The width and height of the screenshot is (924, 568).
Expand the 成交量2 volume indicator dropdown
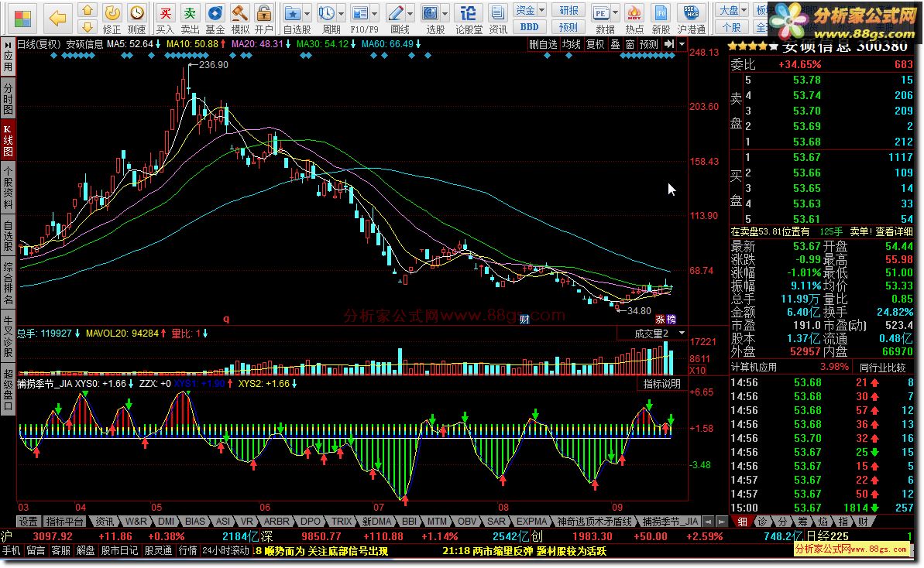pos(682,333)
